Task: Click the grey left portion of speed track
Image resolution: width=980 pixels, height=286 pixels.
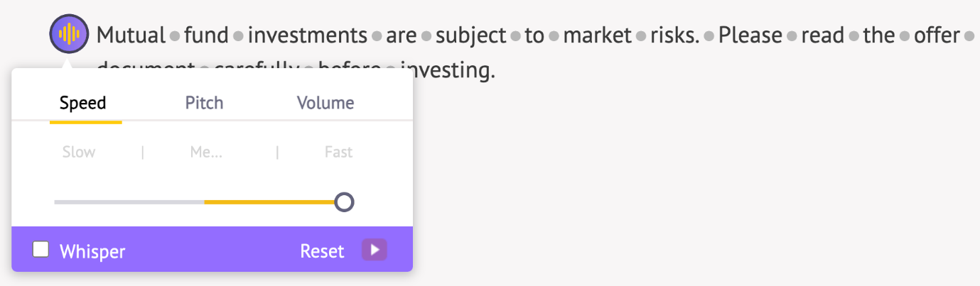Action: click(x=128, y=202)
